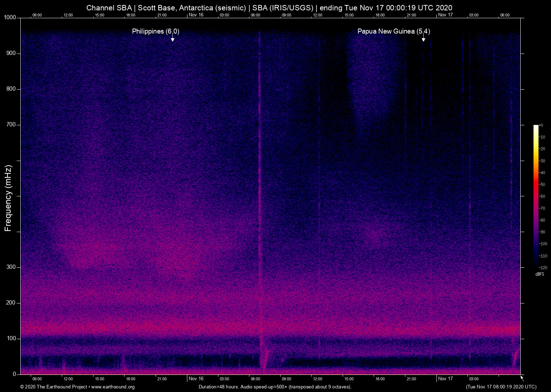The height and width of the screenshot is (392, 551).
Task: Click the chart title starting with Channel SBA
Action: pos(269,8)
